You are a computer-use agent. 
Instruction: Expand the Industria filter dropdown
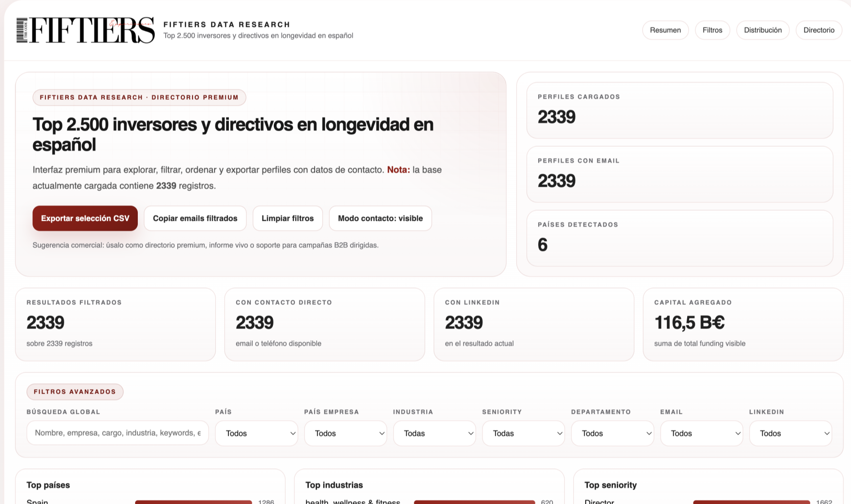coord(434,433)
